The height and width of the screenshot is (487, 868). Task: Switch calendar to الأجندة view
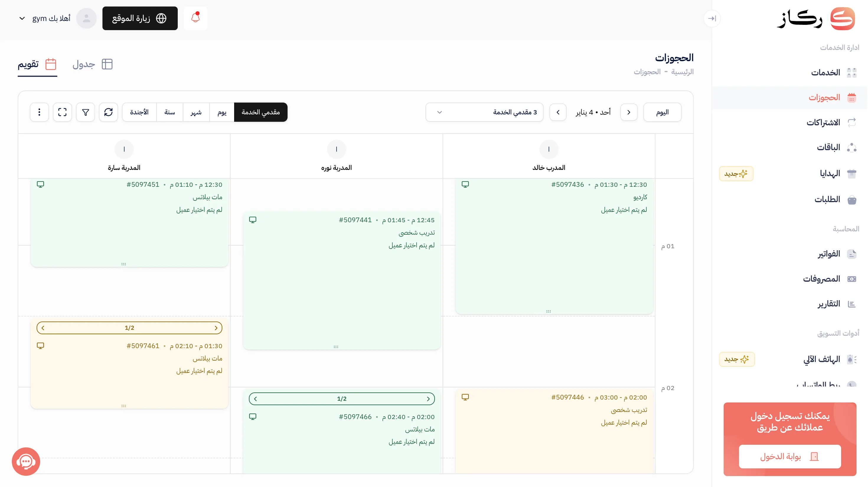coord(139,112)
